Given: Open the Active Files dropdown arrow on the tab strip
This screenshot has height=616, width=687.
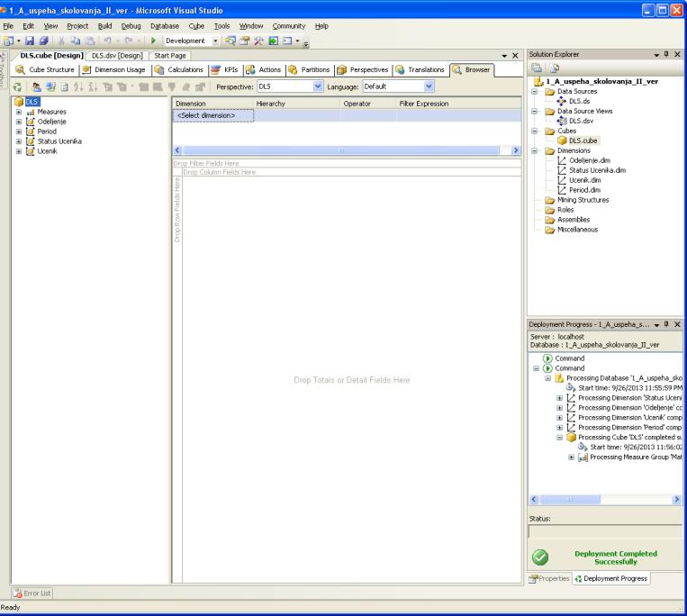Looking at the screenshot, I should coord(504,56).
